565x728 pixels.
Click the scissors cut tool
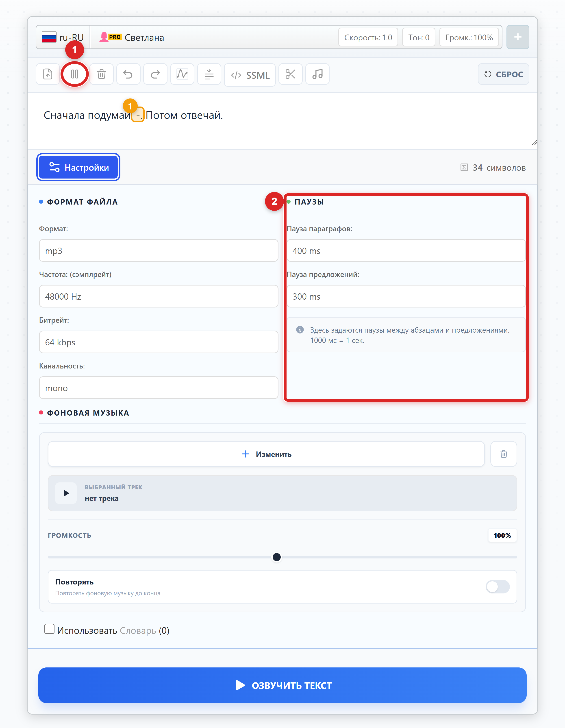pyautogui.click(x=291, y=74)
